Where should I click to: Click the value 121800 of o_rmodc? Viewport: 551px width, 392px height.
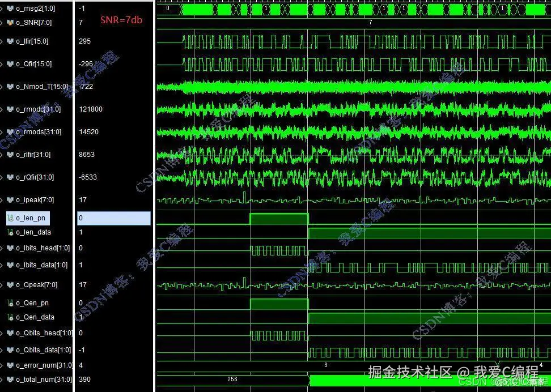(91, 109)
